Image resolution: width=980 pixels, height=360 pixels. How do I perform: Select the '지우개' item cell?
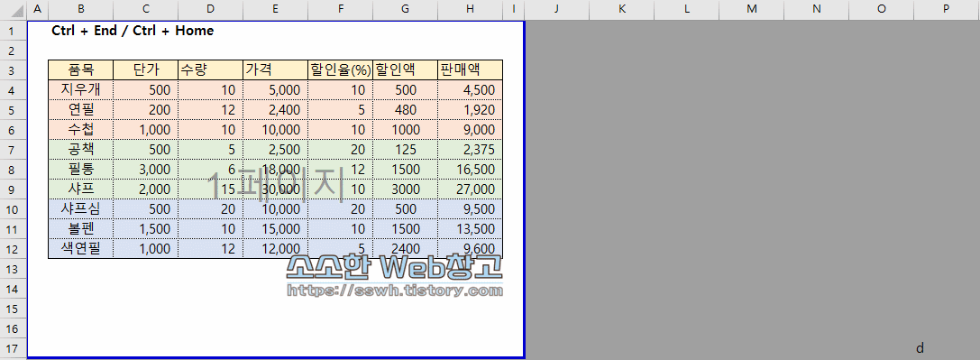pyautogui.click(x=80, y=90)
